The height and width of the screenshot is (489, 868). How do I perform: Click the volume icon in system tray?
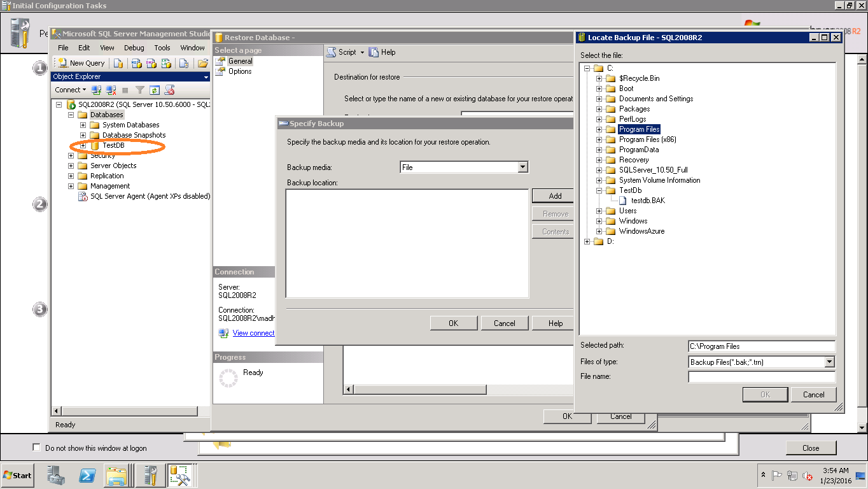point(807,476)
